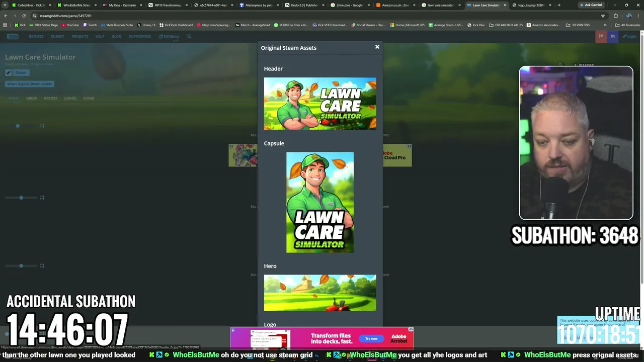Open the BLOG link in site navbar
Image resolution: width=644 pixels, height=362 pixels.
116,36
